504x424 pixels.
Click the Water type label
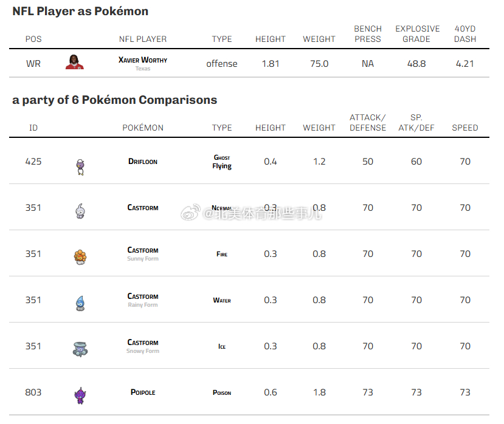(222, 300)
